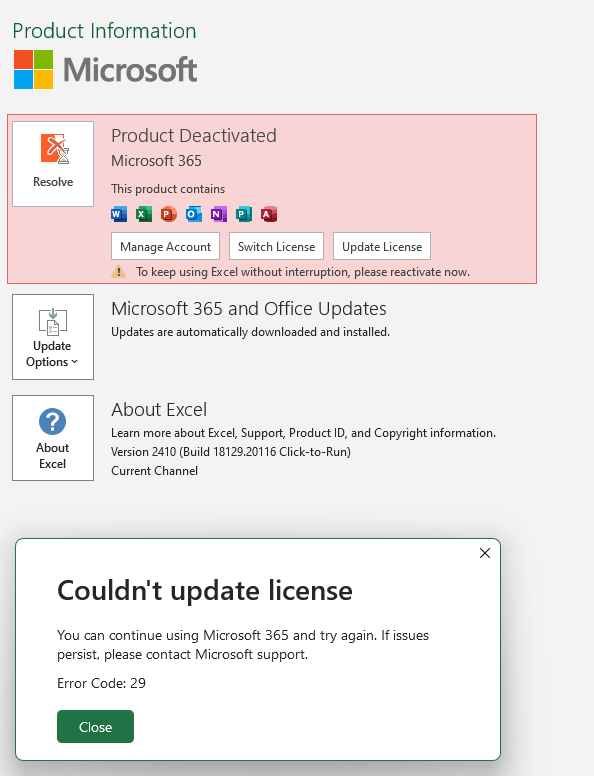The width and height of the screenshot is (594, 776).
Task: Dismiss dialog with the X icon
Action: (x=485, y=553)
